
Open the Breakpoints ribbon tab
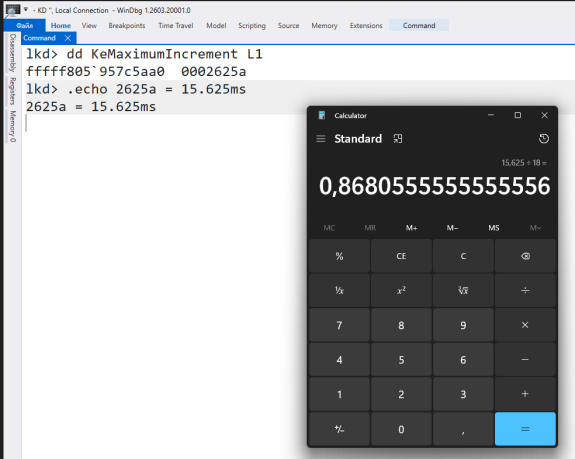[x=127, y=26]
